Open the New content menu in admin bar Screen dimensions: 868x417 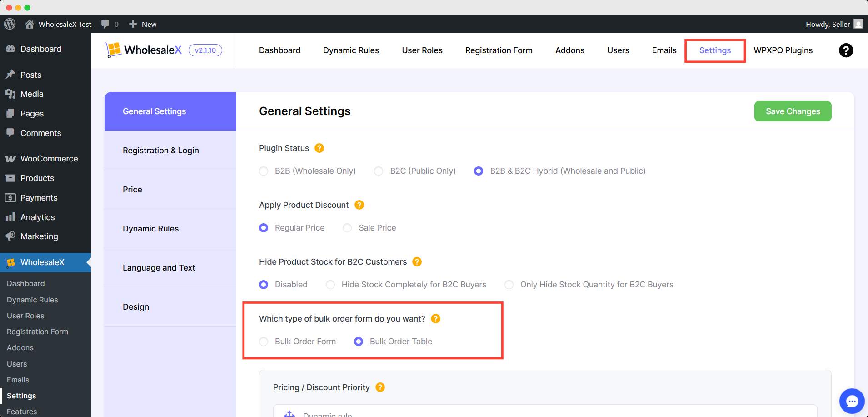tap(143, 24)
